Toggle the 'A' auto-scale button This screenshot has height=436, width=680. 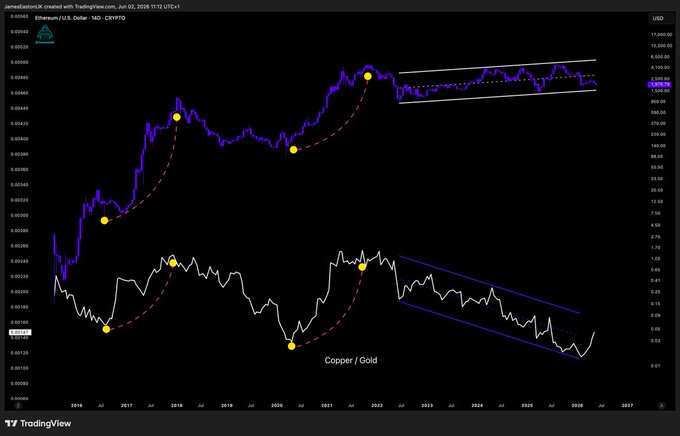[661, 406]
